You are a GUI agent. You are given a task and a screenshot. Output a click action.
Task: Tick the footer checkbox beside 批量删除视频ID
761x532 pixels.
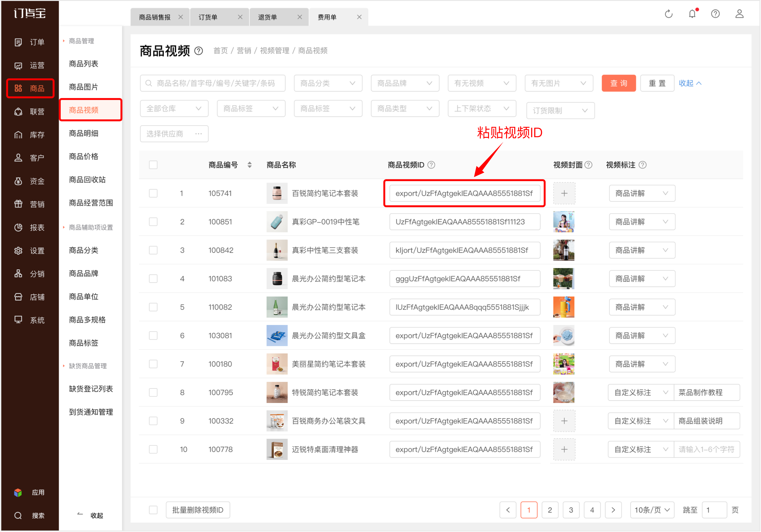point(153,510)
